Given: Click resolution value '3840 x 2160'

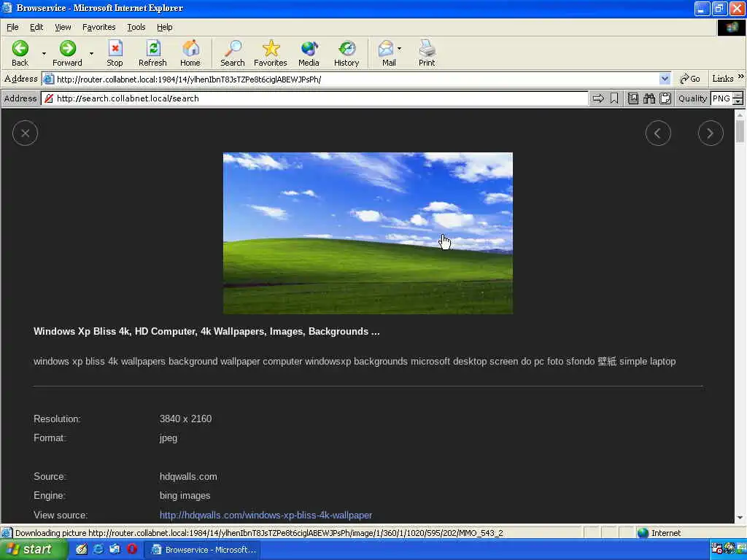Looking at the screenshot, I should [x=185, y=419].
